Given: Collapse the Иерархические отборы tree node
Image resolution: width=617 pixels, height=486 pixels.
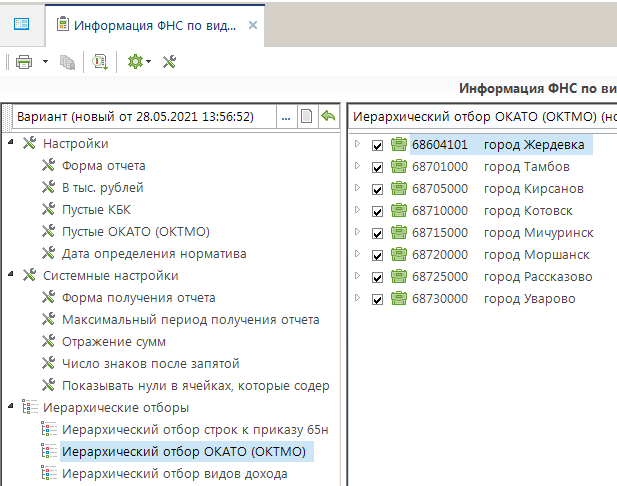Looking at the screenshot, I should point(11,406).
